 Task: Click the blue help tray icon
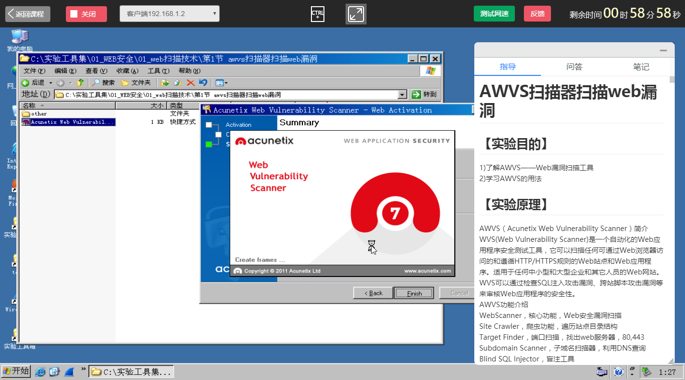pos(618,372)
